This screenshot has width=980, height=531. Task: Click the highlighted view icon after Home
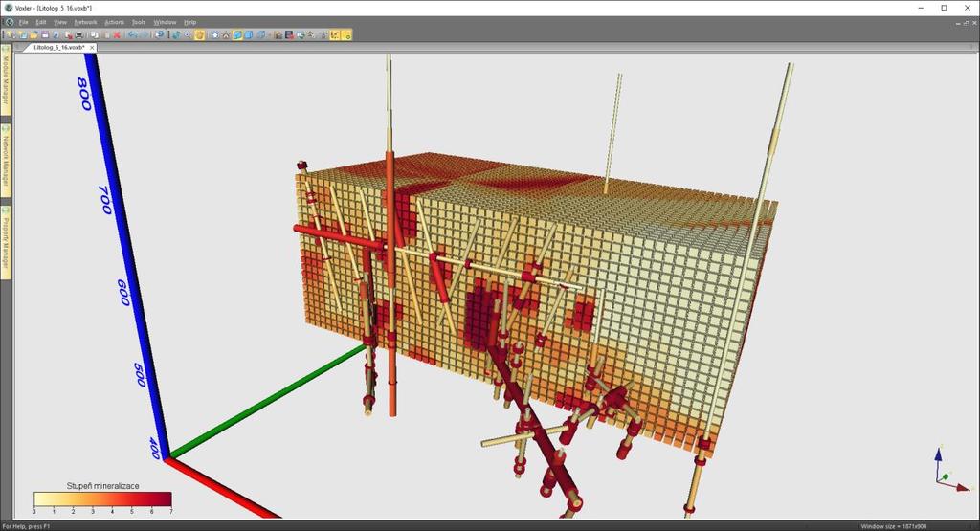click(x=237, y=35)
